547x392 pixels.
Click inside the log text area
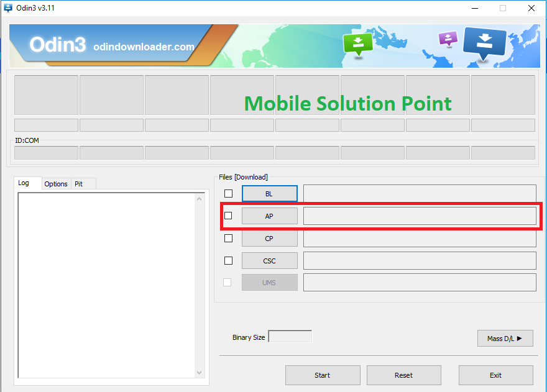(107, 285)
